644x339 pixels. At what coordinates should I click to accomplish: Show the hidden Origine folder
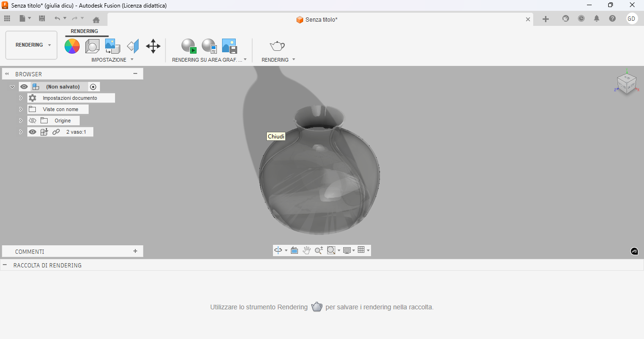(x=32, y=120)
